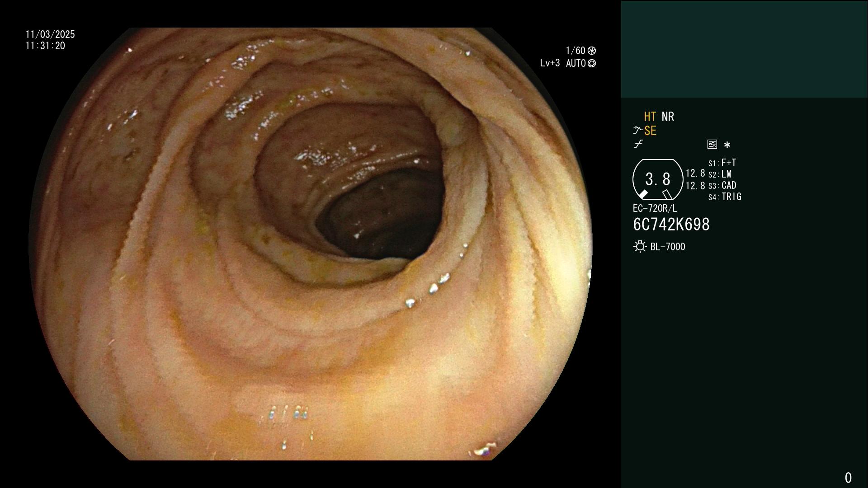Viewport: 868px width, 488px height.
Task: Click the light source lamp icon
Action: coord(640,247)
